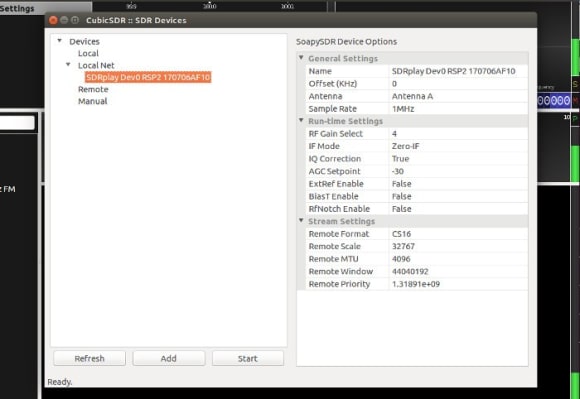The height and width of the screenshot is (399, 580).
Task: Click the Sample Rate property label
Action: pos(333,109)
